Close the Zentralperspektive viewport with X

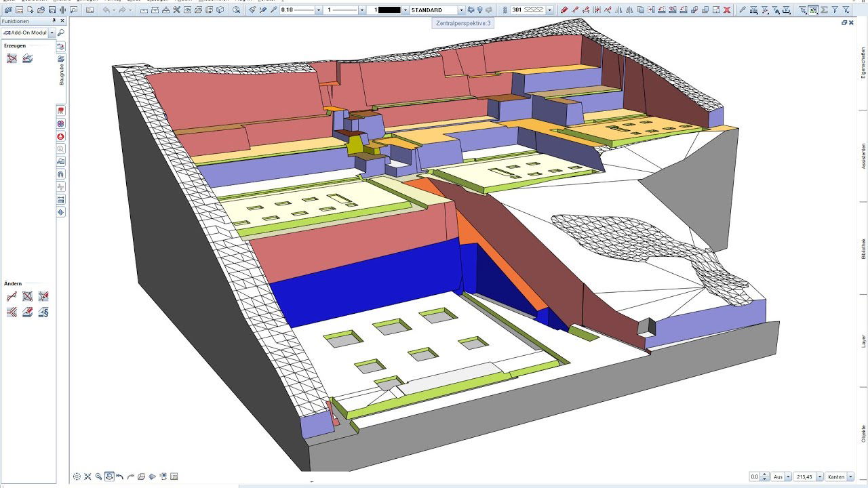852,22
